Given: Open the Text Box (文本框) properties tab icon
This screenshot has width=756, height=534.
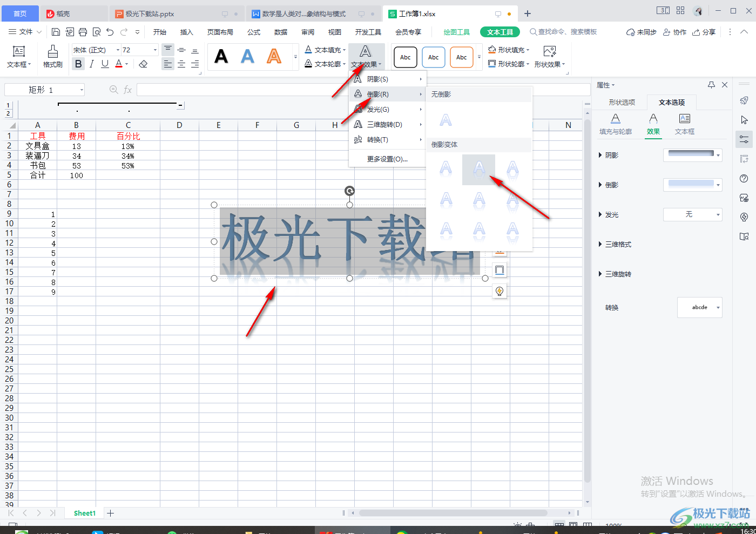Looking at the screenshot, I should 685,124.
